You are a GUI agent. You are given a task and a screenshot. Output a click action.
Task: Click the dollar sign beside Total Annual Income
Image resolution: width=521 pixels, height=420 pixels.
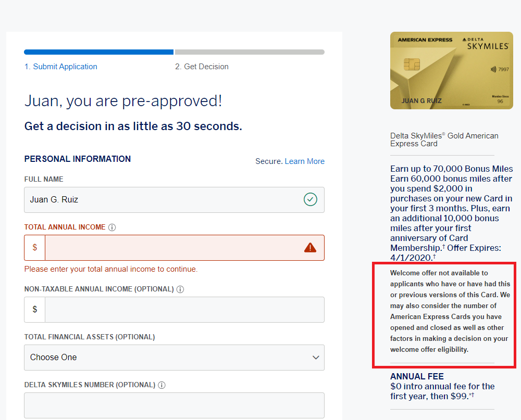pos(34,247)
